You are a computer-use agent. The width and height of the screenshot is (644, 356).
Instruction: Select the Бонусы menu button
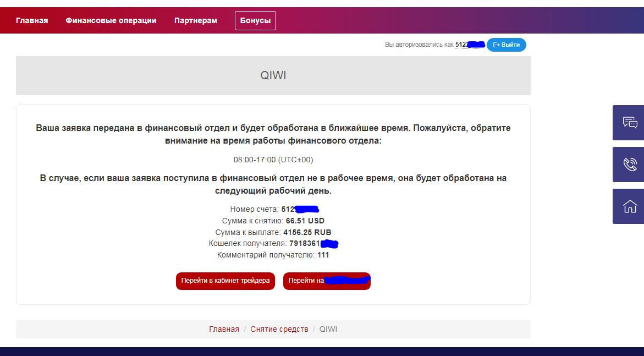tap(256, 20)
